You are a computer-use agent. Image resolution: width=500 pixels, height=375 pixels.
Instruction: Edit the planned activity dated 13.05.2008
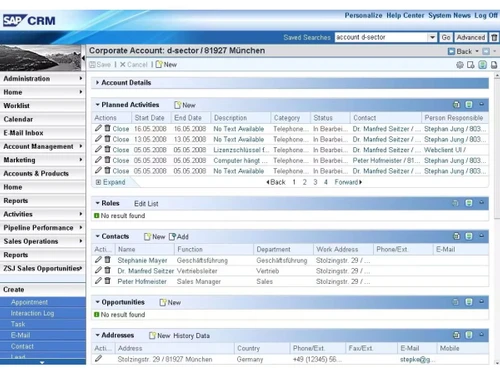[98, 139]
